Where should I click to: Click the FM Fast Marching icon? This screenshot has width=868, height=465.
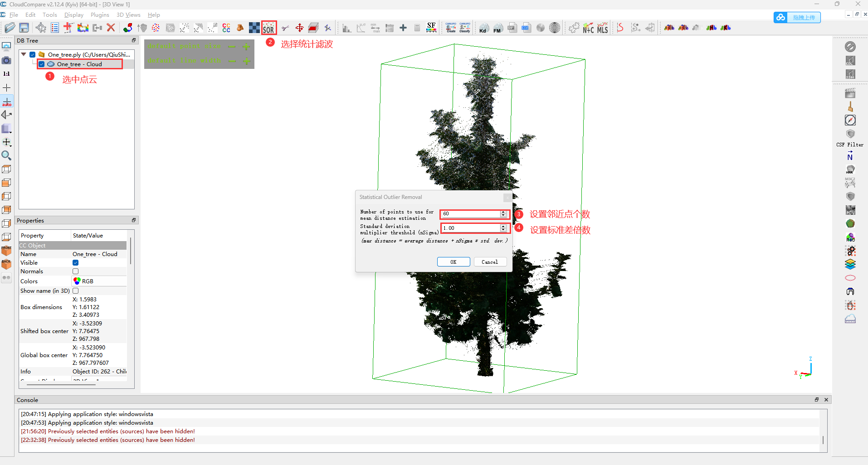(498, 28)
